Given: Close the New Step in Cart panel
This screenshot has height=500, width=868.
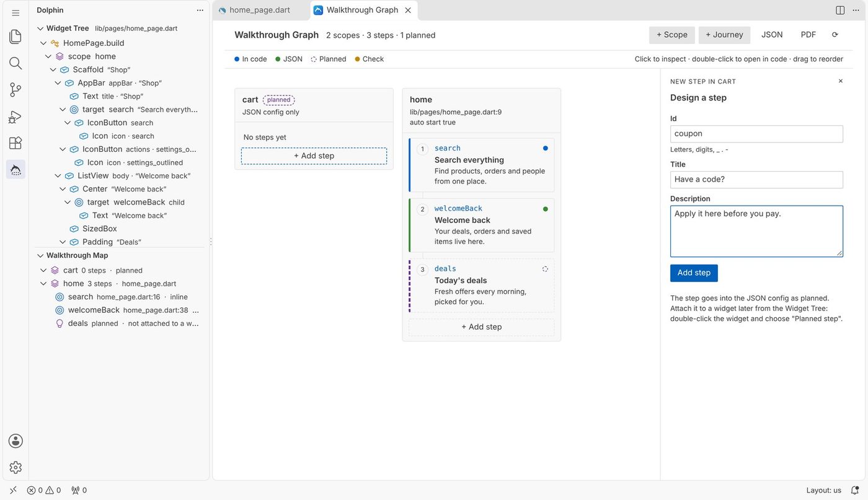Looking at the screenshot, I should (841, 81).
